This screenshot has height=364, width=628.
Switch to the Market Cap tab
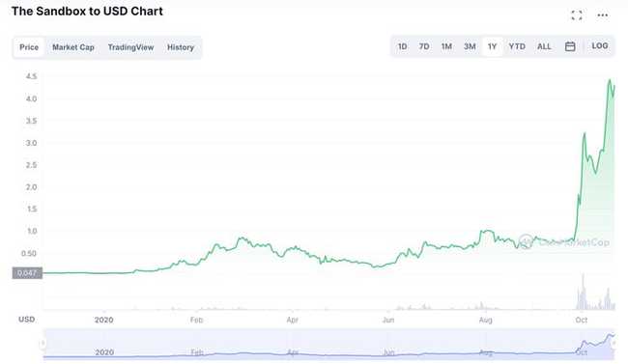(73, 47)
